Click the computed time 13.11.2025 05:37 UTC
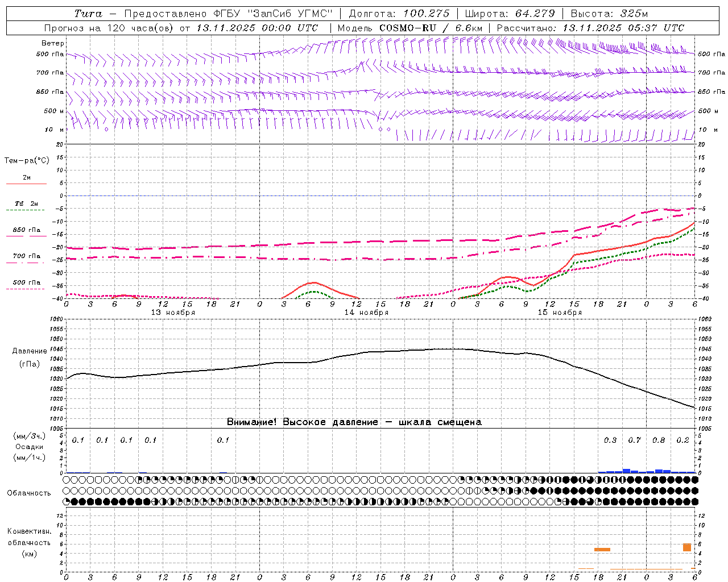The width and height of the screenshot is (728, 582). 623,28
